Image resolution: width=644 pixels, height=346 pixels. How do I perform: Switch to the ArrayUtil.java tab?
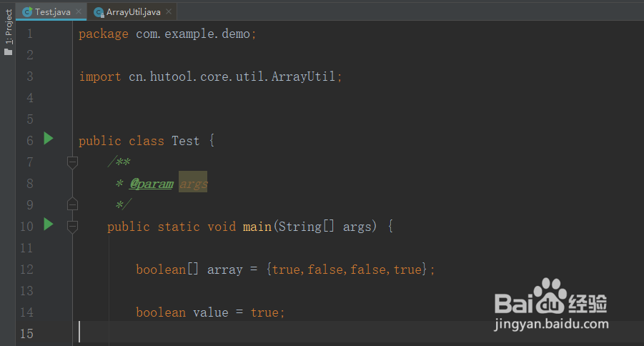(134, 12)
